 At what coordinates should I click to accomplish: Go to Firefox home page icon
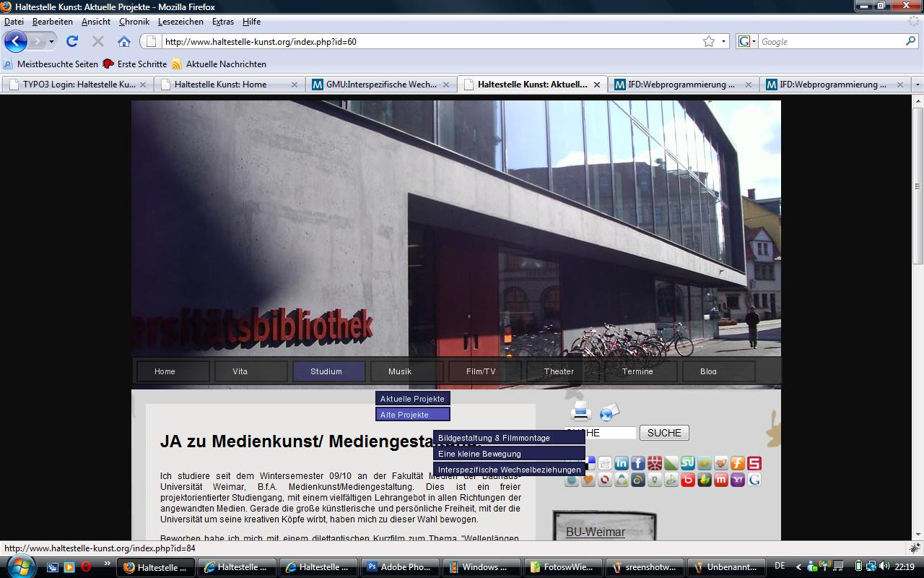click(x=124, y=41)
